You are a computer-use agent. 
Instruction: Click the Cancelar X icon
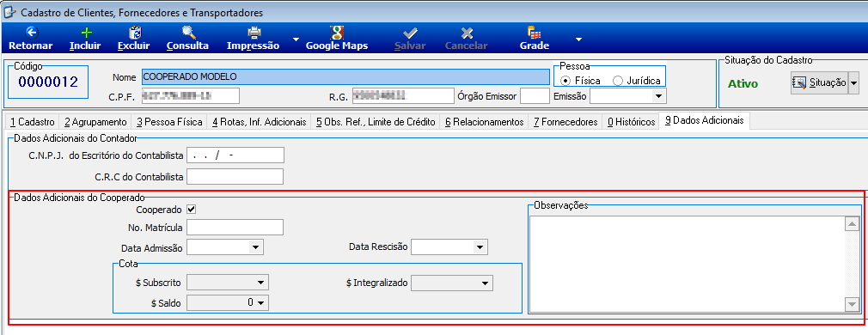pos(467,33)
